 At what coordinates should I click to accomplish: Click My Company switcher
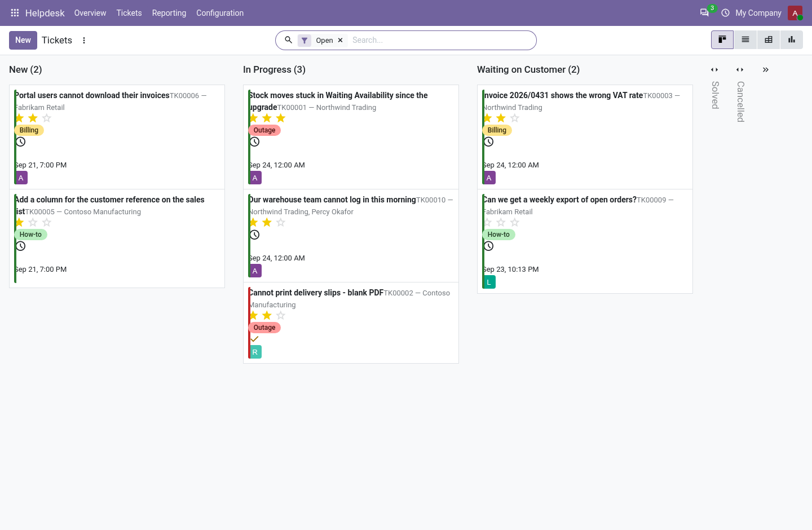coord(758,12)
